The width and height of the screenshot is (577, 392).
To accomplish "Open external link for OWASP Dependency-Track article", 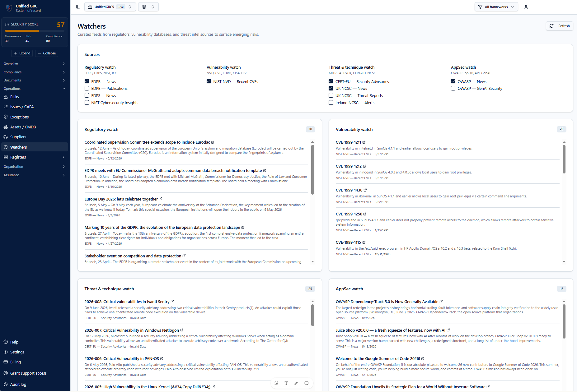I will point(441,302).
